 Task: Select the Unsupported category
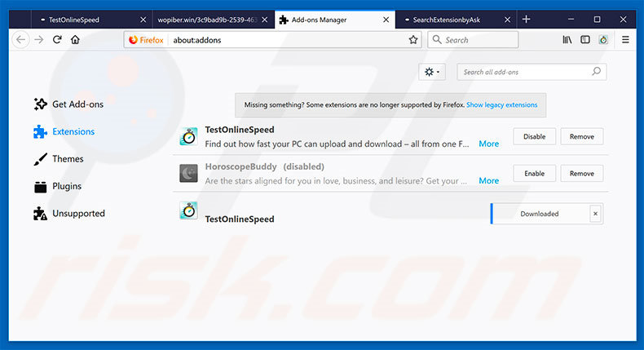[x=69, y=214]
